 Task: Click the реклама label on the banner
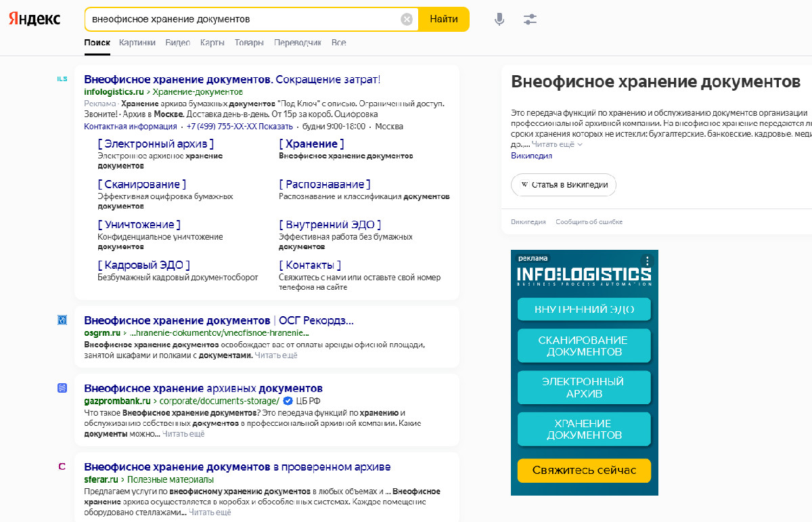point(533,258)
